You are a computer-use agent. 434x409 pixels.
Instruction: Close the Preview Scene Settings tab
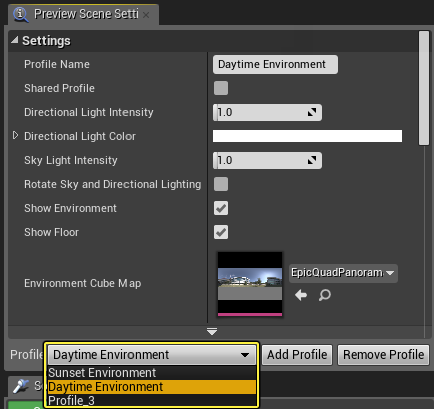click(146, 15)
